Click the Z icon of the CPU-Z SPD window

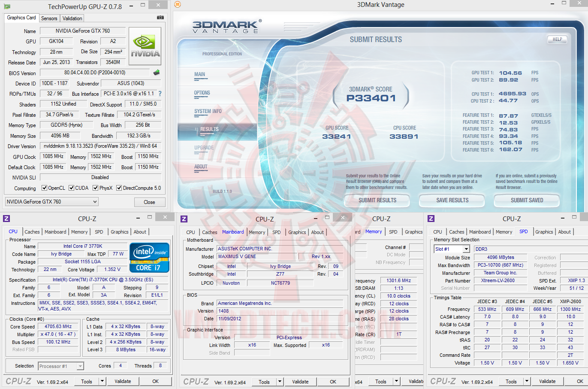(x=431, y=219)
